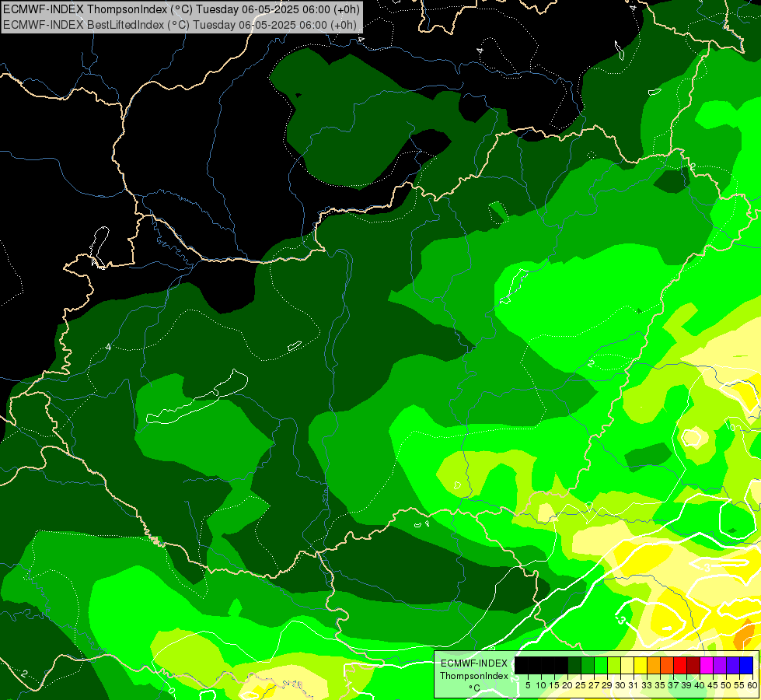Select the purple 45–50 legend swatch
This screenshot has width=761, height=700.
[x=719, y=665]
